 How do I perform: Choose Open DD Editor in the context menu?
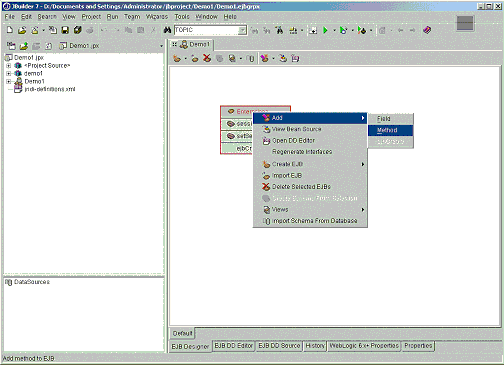tap(310, 141)
